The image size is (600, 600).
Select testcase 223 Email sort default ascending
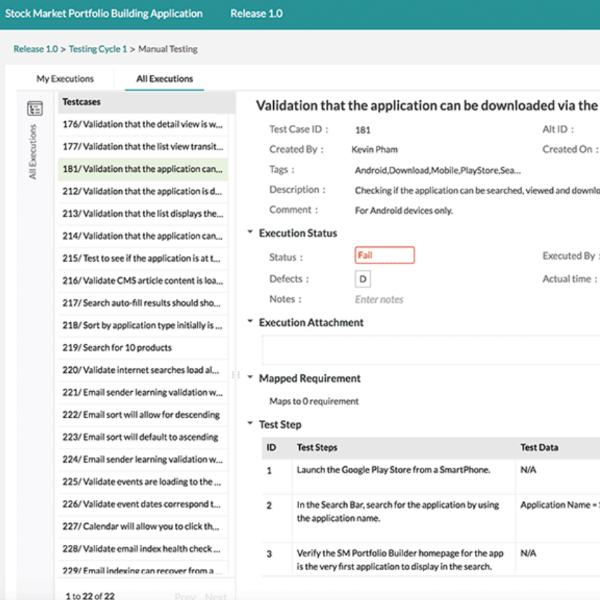143,437
